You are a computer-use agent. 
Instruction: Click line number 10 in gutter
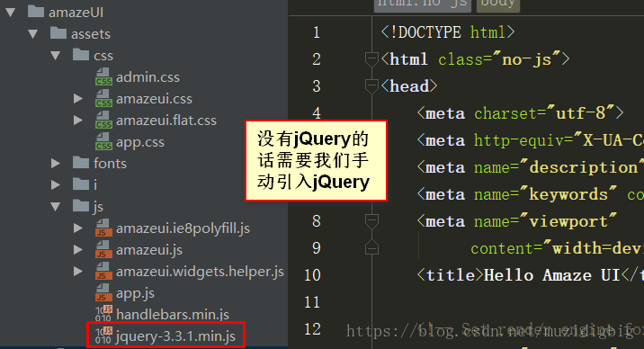click(312, 275)
